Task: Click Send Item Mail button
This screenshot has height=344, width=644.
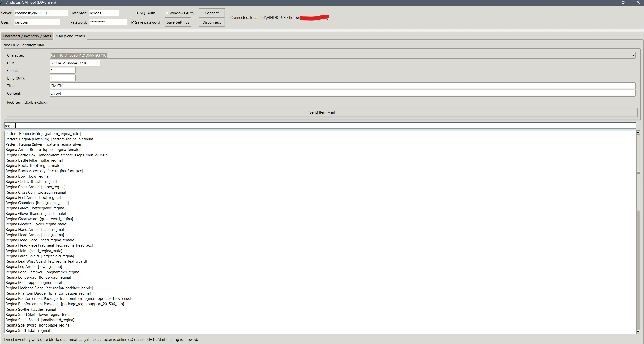Action: coord(322,112)
